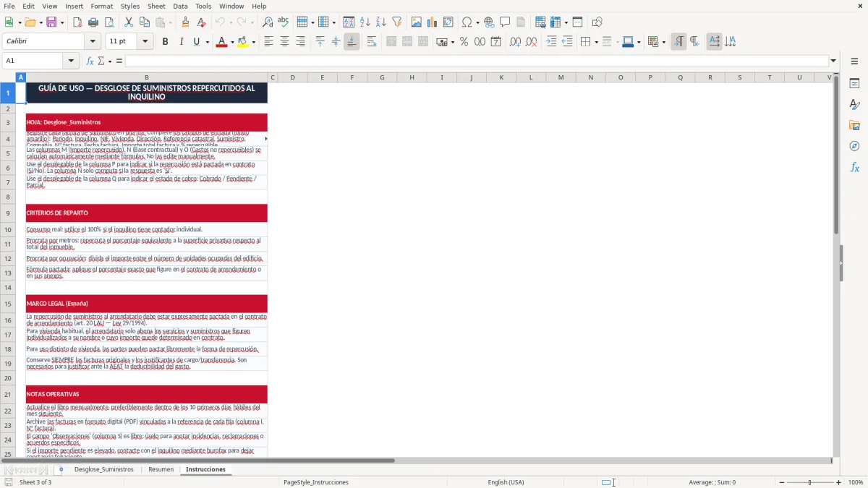Open the font color dropdown arrow
868x488 pixels.
[x=231, y=42]
